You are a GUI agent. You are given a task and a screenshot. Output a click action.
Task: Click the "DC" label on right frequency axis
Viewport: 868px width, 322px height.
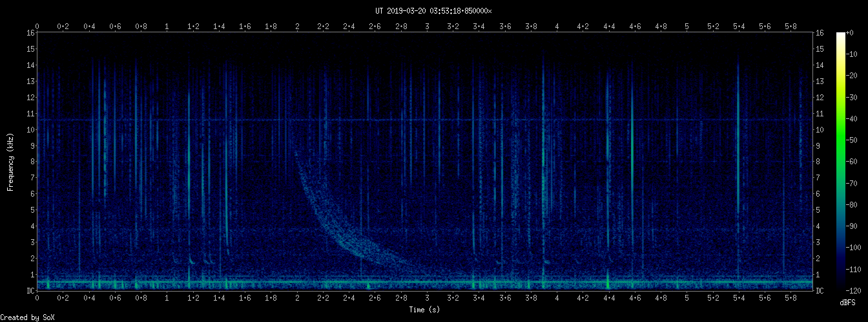pyautogui.click(x=820, y=291)
